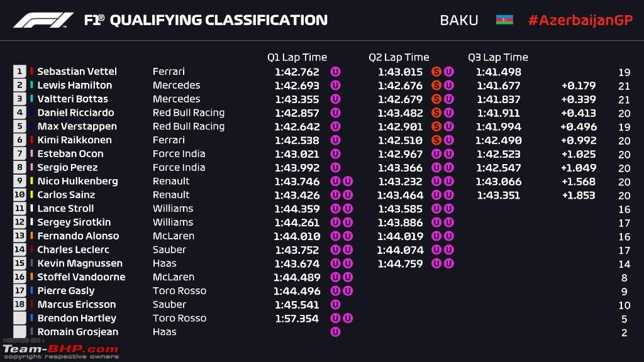Image resolution: width=644 pixels, height=362 pixels.
Task: Click the BAKU location label
Action: [458, 20]
